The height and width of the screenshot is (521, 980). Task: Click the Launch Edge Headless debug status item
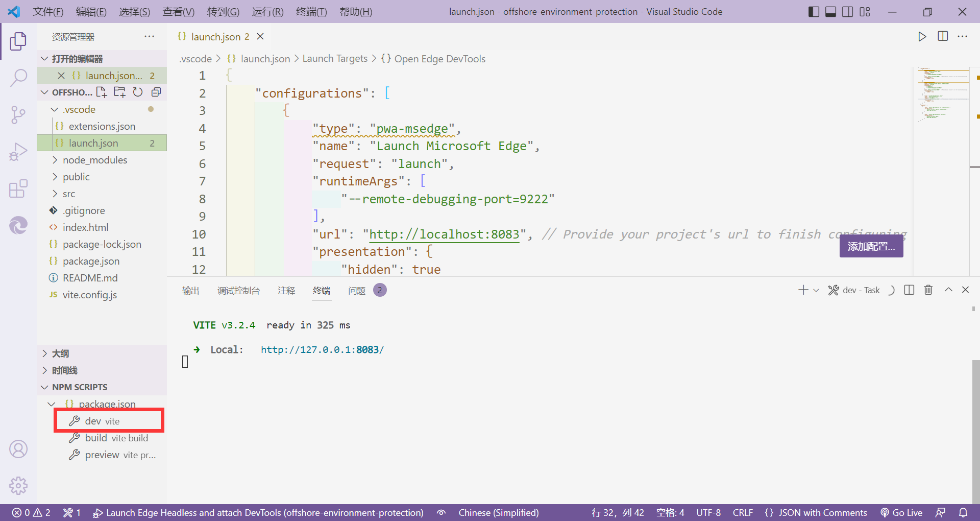(258, 513)
